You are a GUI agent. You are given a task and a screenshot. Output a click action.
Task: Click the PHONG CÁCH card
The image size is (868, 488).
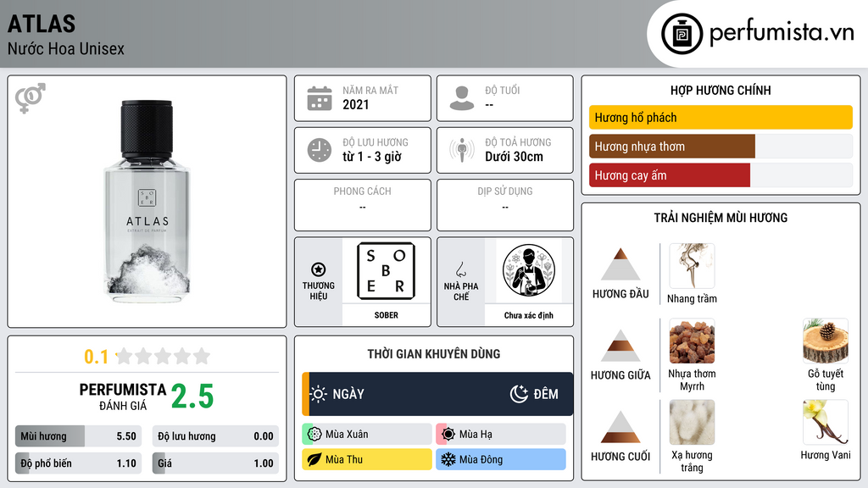point(363,205)
